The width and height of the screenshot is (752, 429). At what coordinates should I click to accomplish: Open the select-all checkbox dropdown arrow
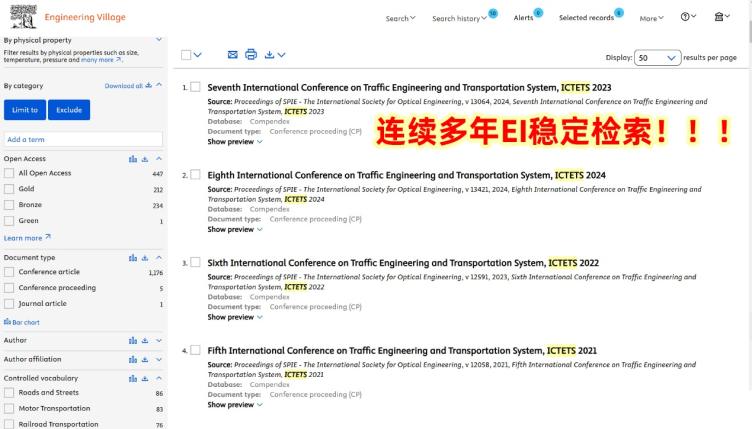[198, 55]
